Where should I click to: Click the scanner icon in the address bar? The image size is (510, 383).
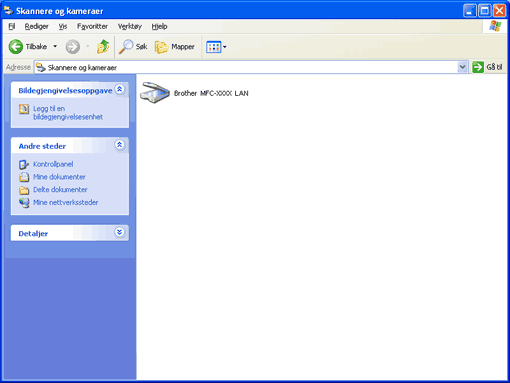click(41, 67)
